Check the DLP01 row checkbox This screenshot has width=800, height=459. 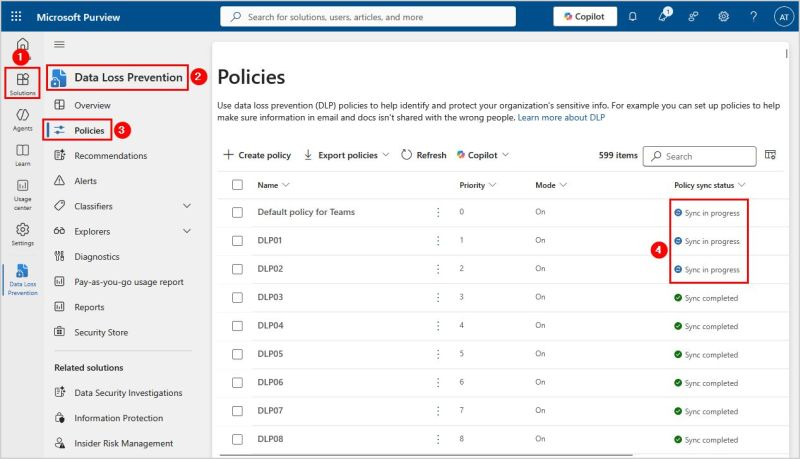point(237,240)
